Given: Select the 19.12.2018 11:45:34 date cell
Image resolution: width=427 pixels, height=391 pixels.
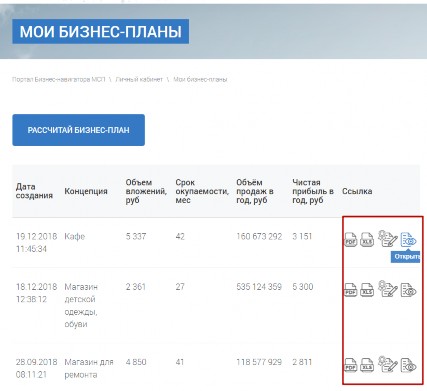Looking at the screenshot, I should 36,243.
